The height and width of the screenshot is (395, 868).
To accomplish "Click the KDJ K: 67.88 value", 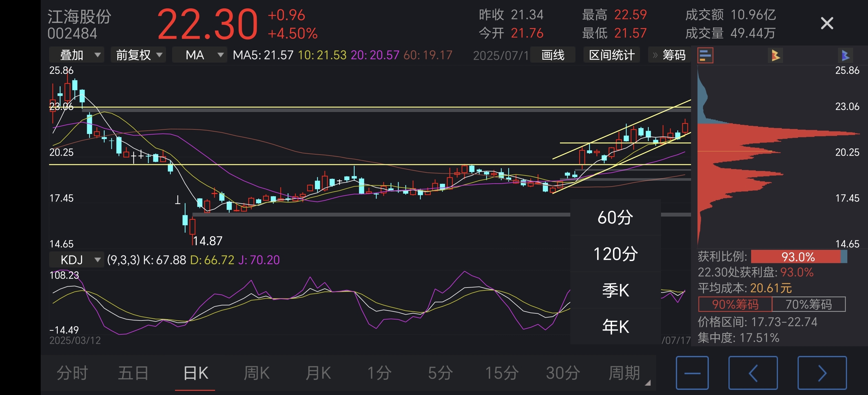I will click(164, 260).
